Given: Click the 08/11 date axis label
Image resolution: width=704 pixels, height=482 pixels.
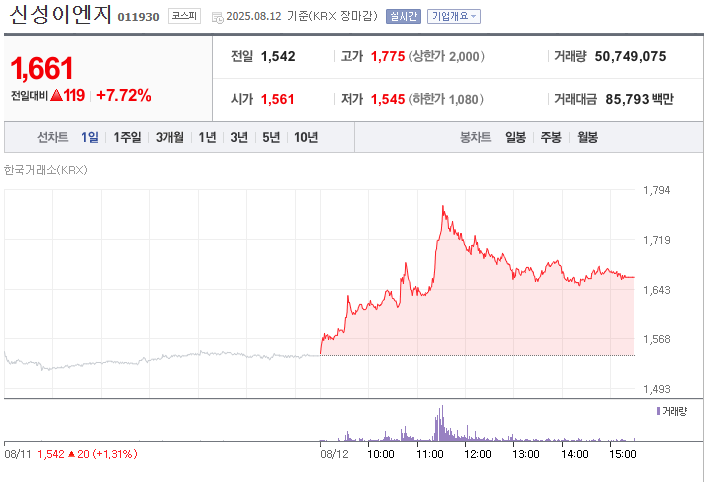Looking at the screenshot, I should (18, 454).
